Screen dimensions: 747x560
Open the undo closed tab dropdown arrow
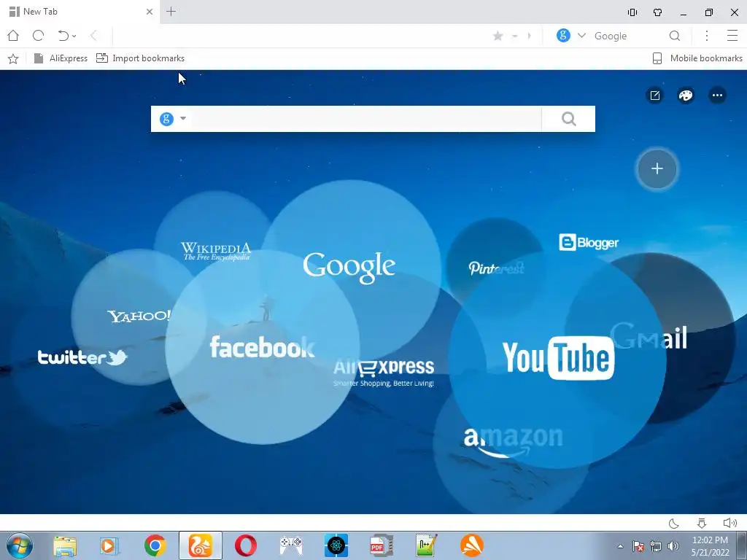coord(74,36)
